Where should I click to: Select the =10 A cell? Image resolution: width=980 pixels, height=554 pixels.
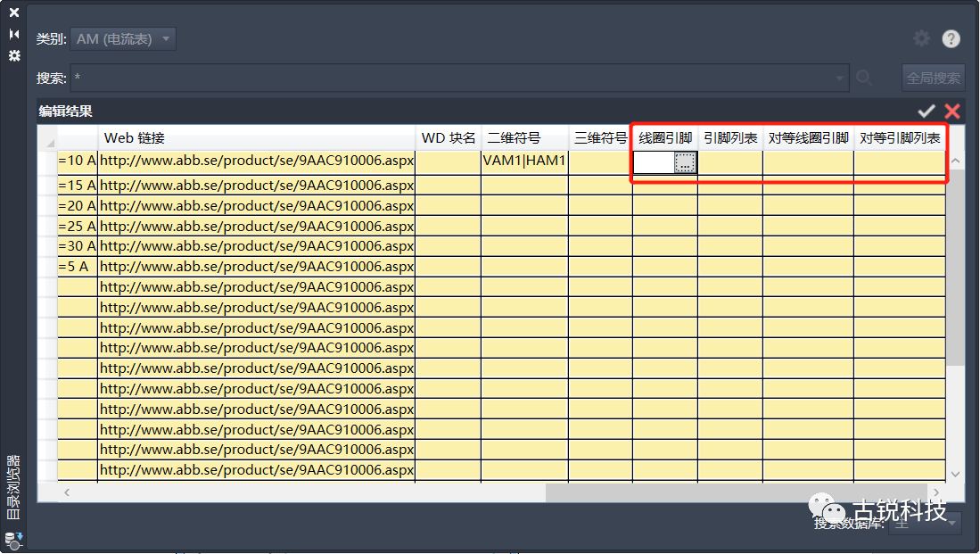78,161
